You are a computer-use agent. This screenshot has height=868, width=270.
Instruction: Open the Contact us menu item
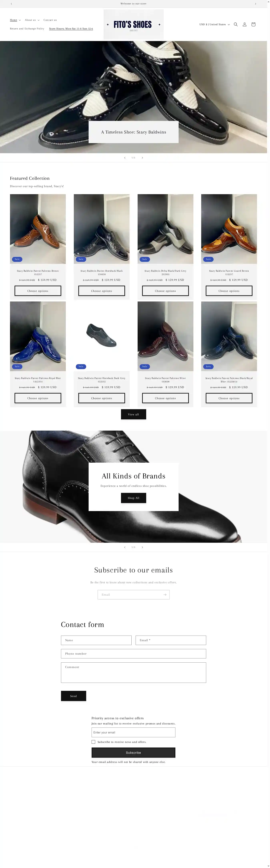pos(50,20)
